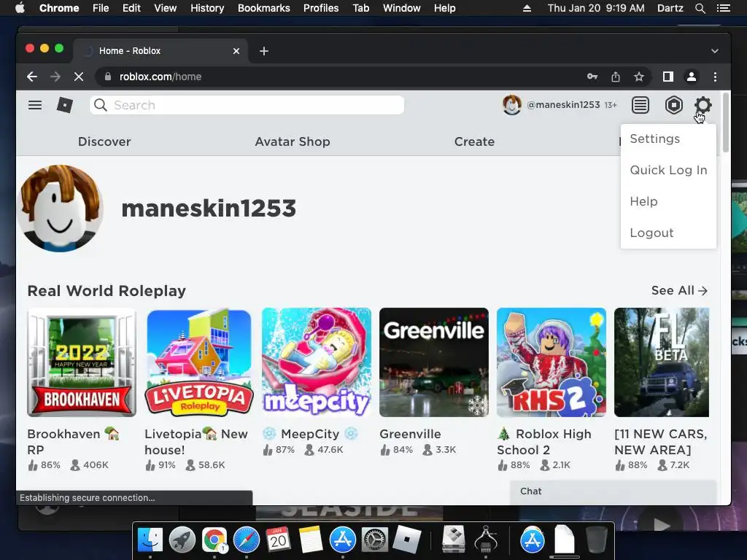
Task: Click the large maneskin1253 profile avatar
Action: tap(60, 208)
